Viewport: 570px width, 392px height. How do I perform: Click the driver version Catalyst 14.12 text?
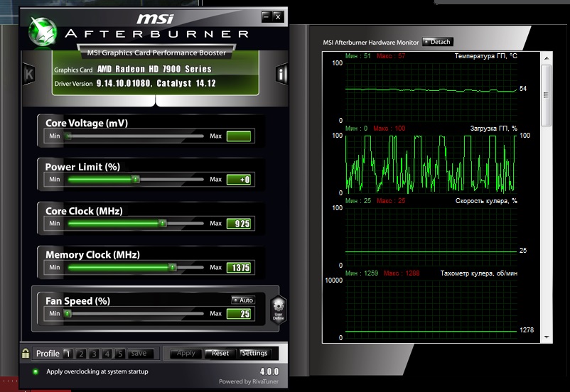click(156, 83)
